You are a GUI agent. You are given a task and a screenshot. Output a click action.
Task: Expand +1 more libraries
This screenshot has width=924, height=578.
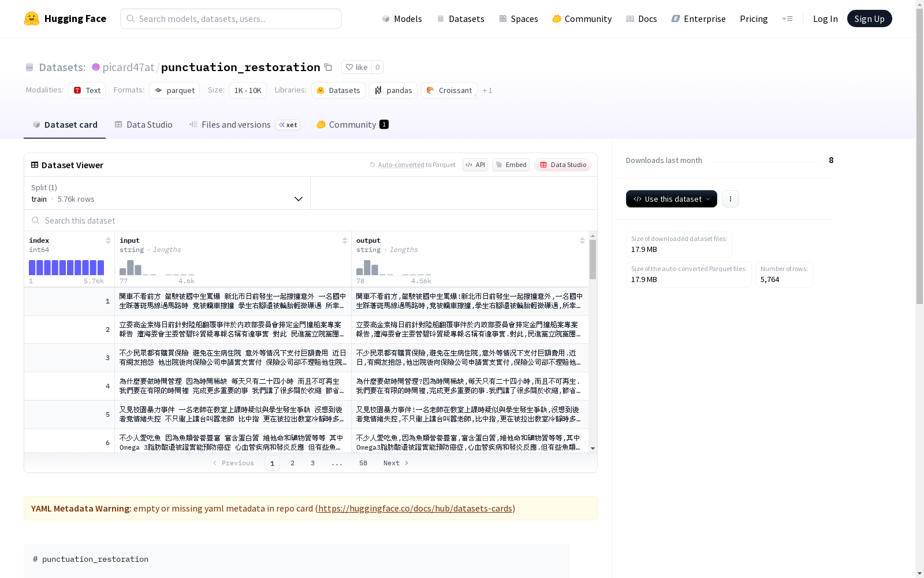pos(487,90)
